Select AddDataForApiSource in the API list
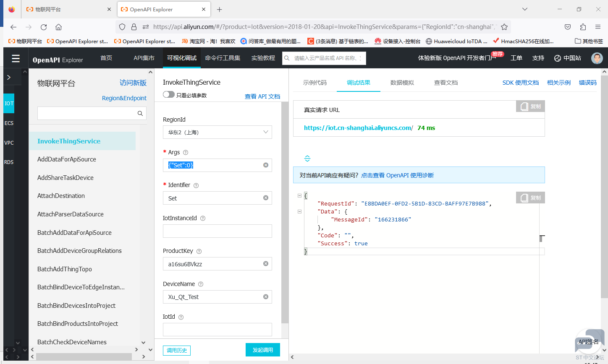 (x=67, y=159)
